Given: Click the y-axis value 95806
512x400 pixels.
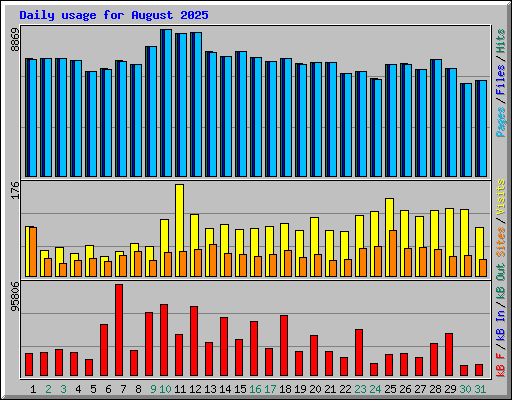Looking at the screenshot, I should pos(15,296).
